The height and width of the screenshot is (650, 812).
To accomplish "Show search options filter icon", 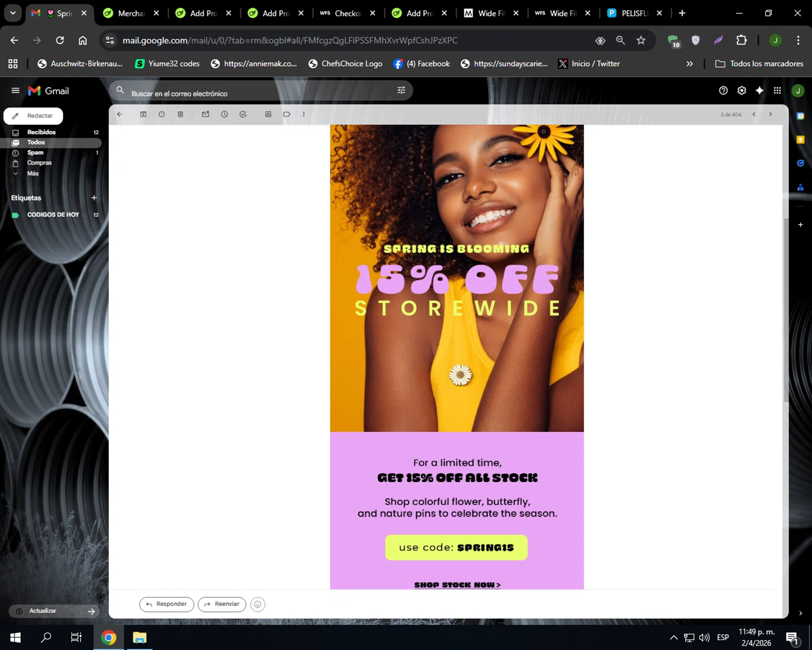I will coord(401,90).
